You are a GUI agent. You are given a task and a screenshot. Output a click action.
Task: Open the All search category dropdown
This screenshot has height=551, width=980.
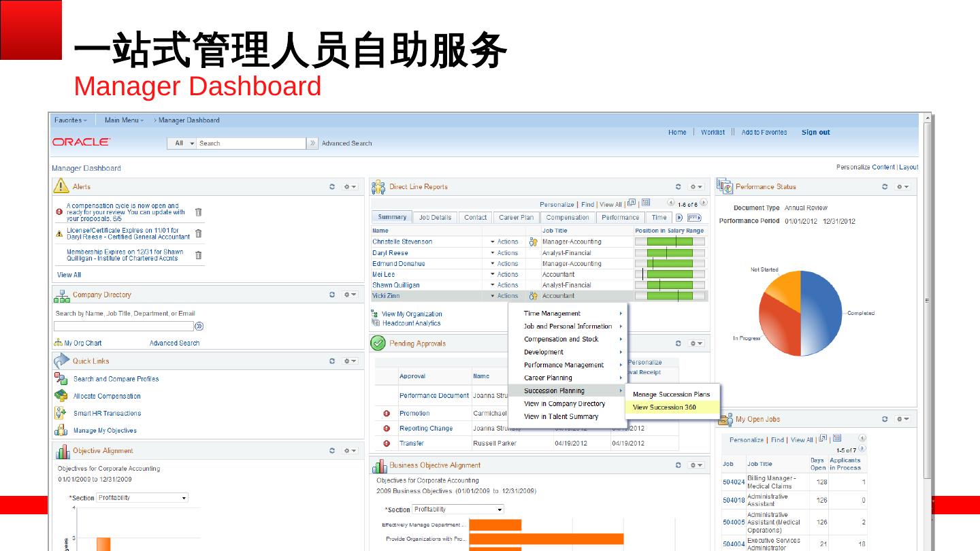tap(182, 144)
